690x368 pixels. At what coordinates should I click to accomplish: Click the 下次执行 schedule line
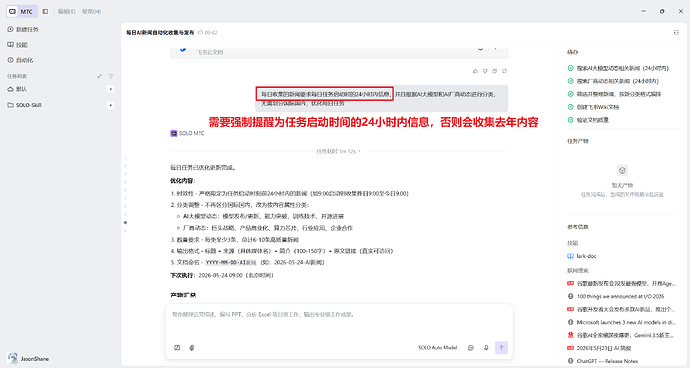(x=222, y=276)
